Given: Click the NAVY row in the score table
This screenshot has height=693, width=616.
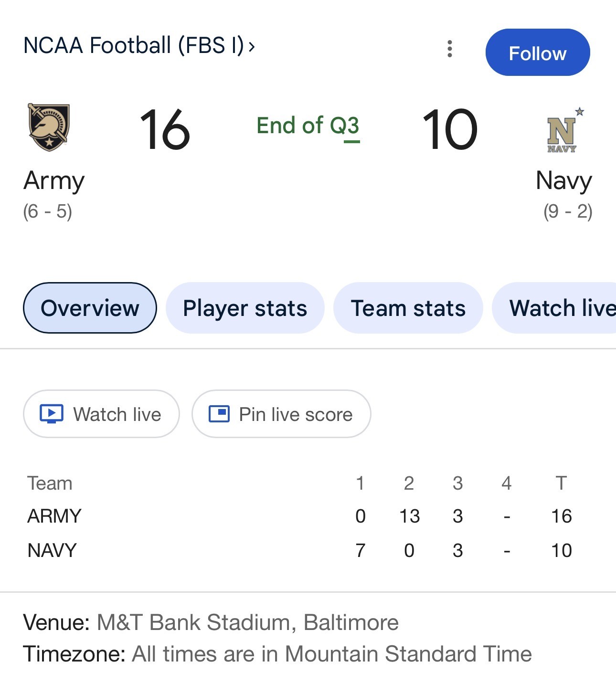Looking at the screenshot, I should tap(52, 550).
